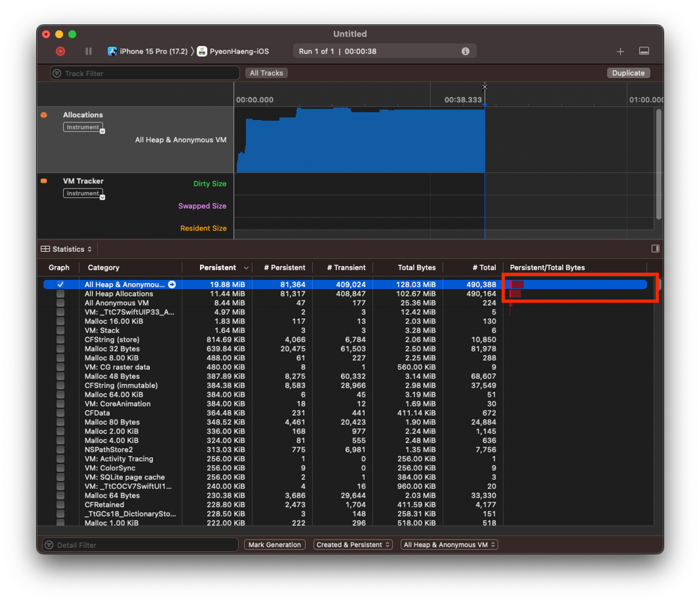Viewport: 700px width, 602px height.
Task: Sort by the Category column header
Action: [104, 268]
